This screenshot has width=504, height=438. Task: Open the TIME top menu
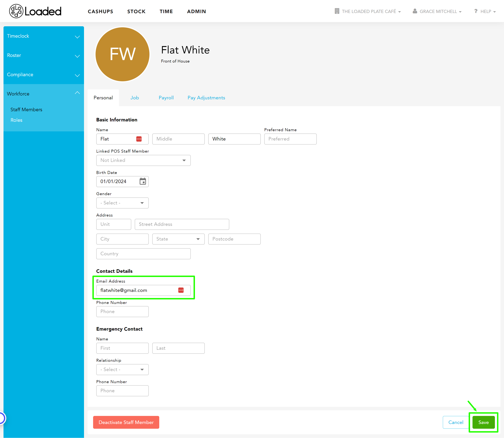(x=166, y=12)
